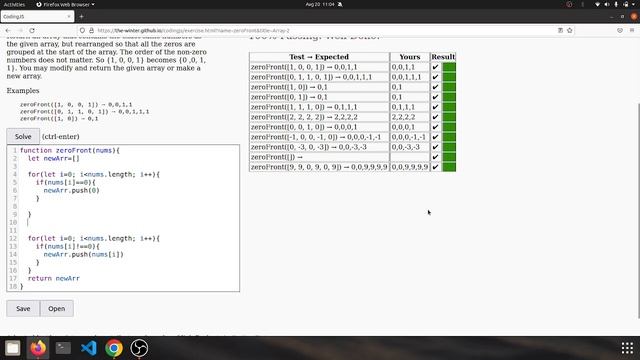Screen dimensions: 640x360
Task: Open the system menu arrow in the top bar
Action: pyautogui.click(x=634, y=4)
